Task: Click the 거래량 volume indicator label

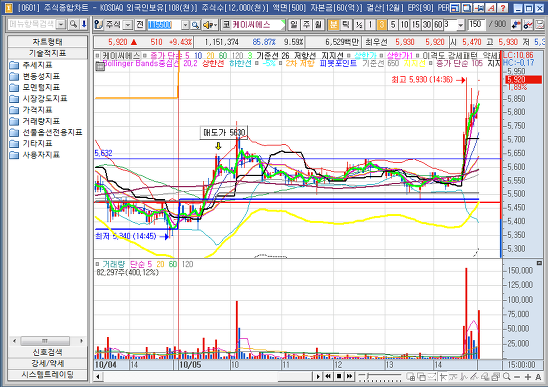Action: click(113, 264)
